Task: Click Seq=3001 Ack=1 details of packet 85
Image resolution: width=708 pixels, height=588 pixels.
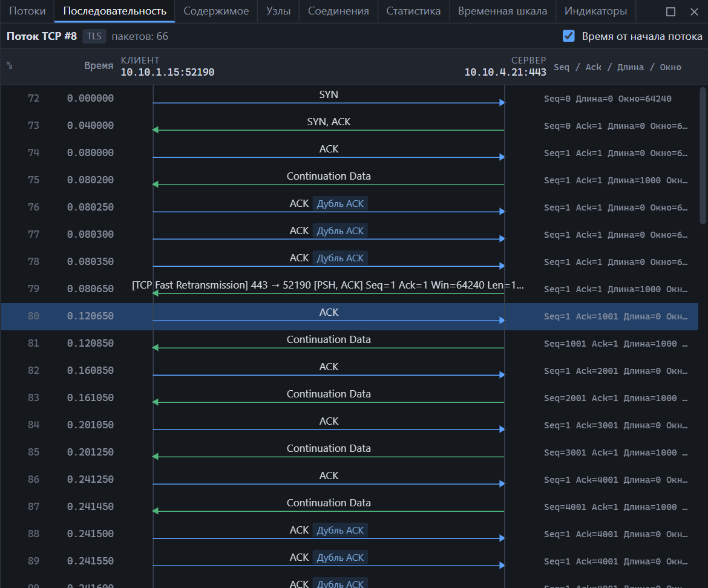Action: pyautogui.click(x=616, y=452)
